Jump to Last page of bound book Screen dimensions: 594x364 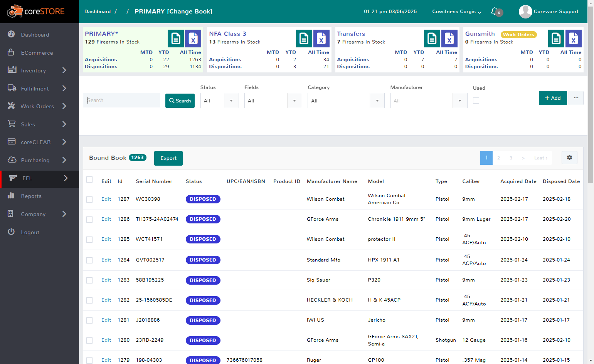point(540,158)
